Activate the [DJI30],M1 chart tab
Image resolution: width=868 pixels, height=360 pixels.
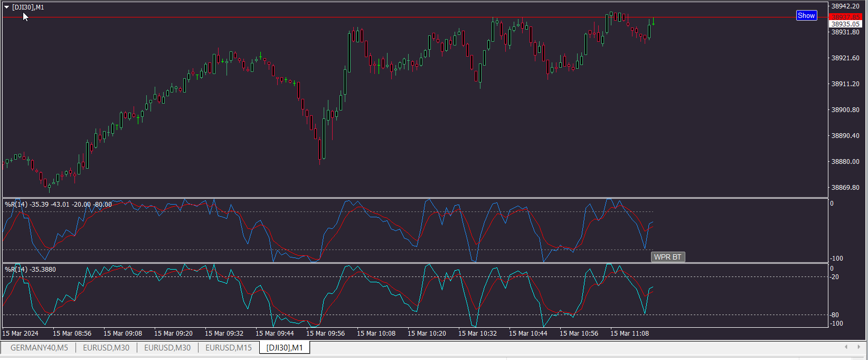pos(285,348)
